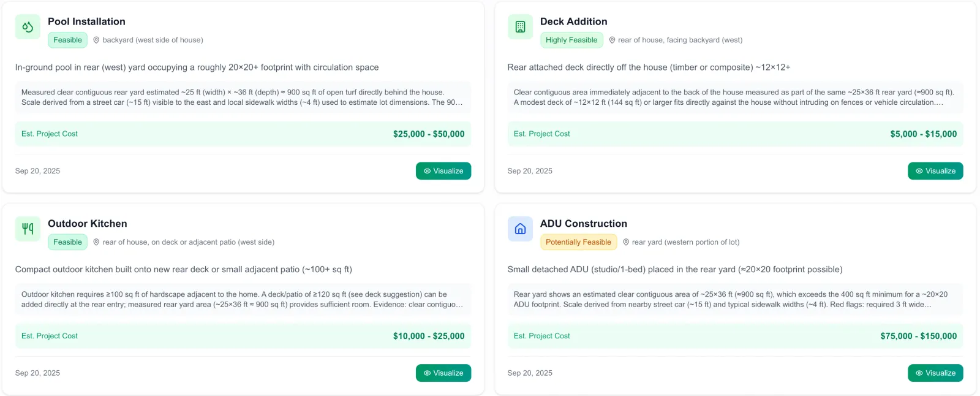The width and height of the screenshot is (980, 396).
Task: Click the Pool Installation water-drop icon
Action: 28,27
